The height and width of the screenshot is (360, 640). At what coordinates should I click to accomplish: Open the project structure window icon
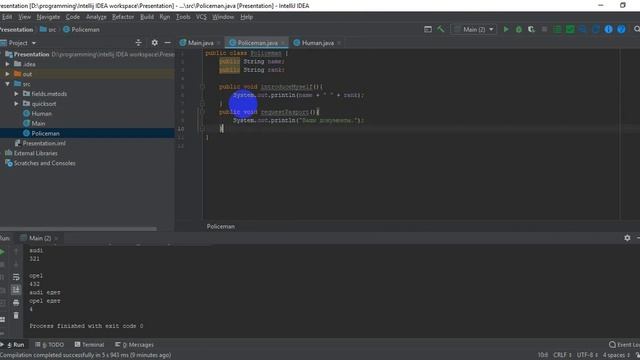(428, 29)
